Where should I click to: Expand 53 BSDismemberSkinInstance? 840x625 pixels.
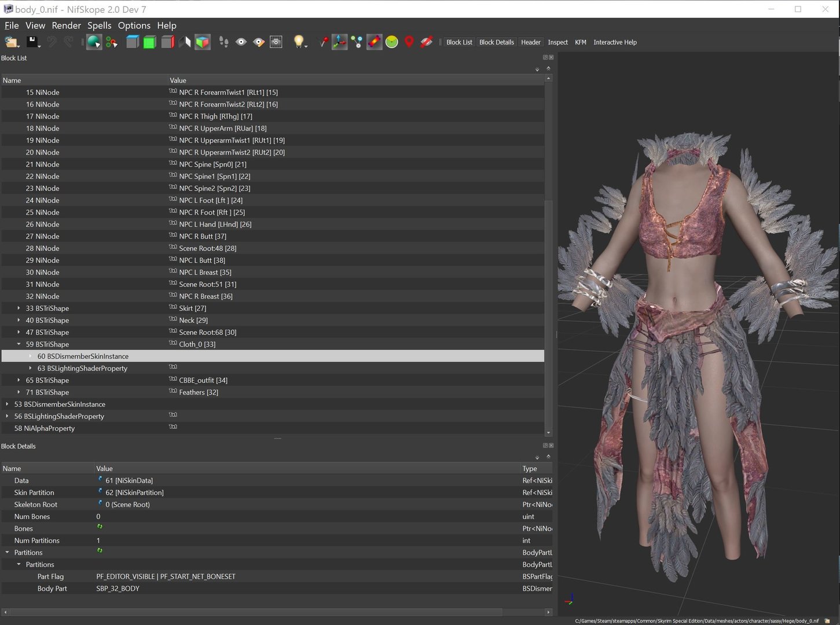[x=7, y=404]
